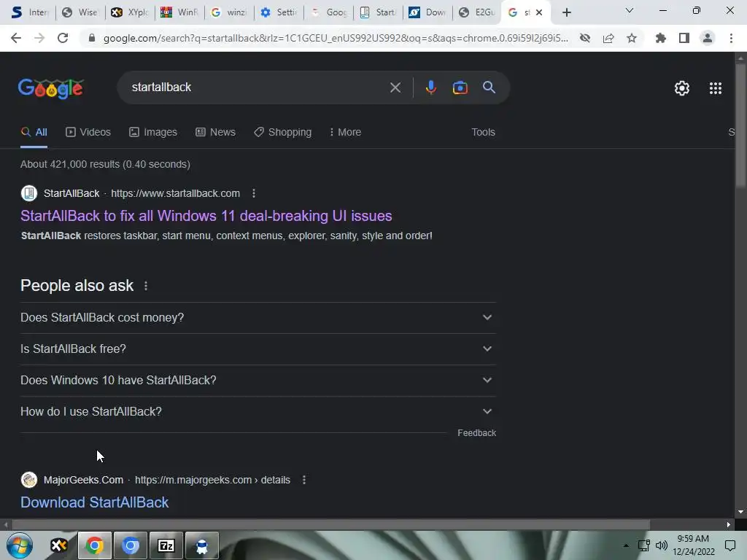Open Chrome three-dot menu
747x560 pixels.
tap(731, 38)
